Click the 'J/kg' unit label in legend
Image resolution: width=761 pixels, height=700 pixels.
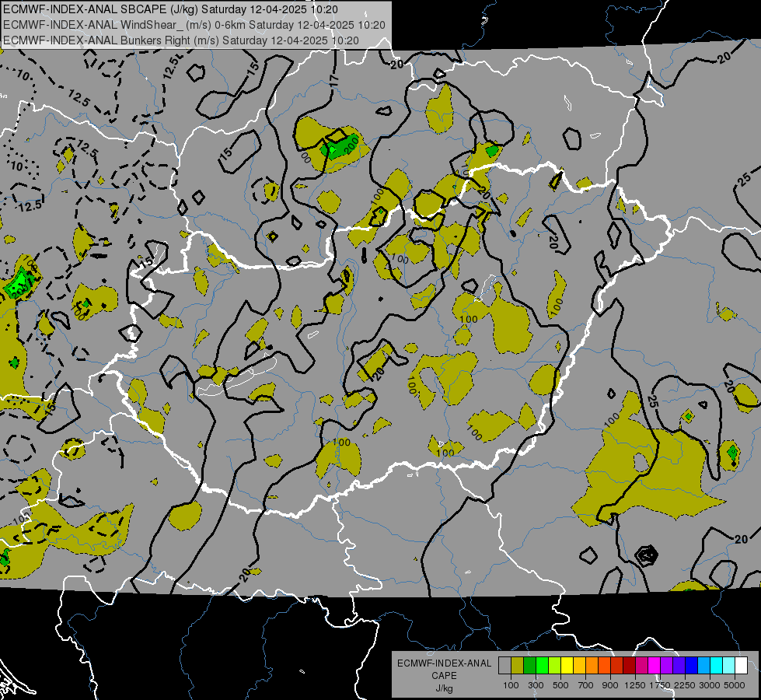[444, 688]
